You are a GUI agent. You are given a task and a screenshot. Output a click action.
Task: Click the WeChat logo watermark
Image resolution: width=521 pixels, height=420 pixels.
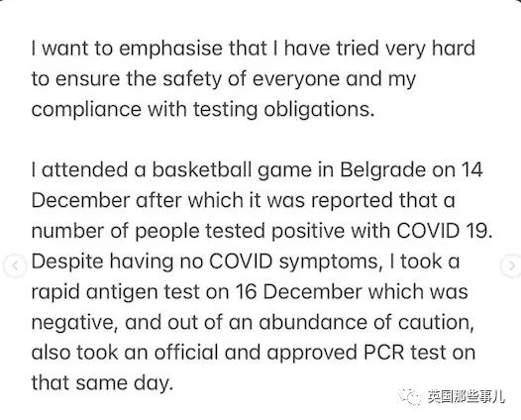[409, 397]
